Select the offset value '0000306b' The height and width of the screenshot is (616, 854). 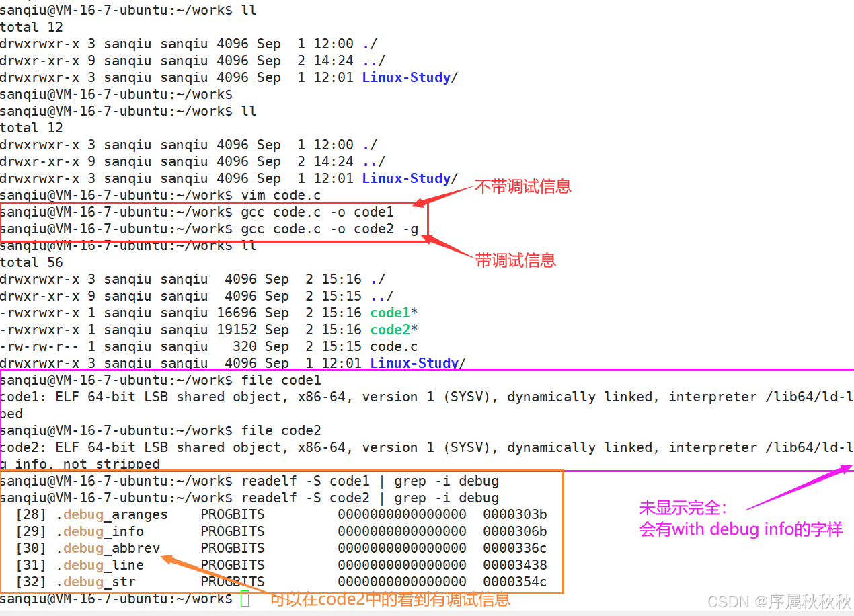point(515,531)
